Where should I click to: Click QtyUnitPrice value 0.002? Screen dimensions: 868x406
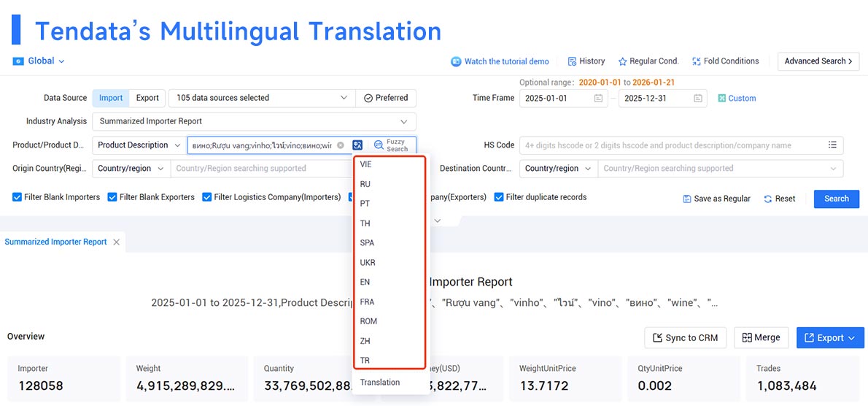click(x=655, y=386)
